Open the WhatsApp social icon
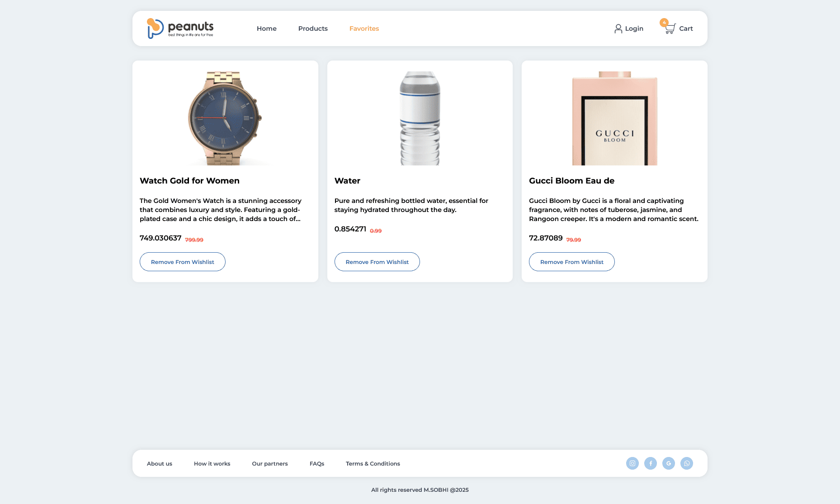Viewport: 840px width, 504px height. 687,463
